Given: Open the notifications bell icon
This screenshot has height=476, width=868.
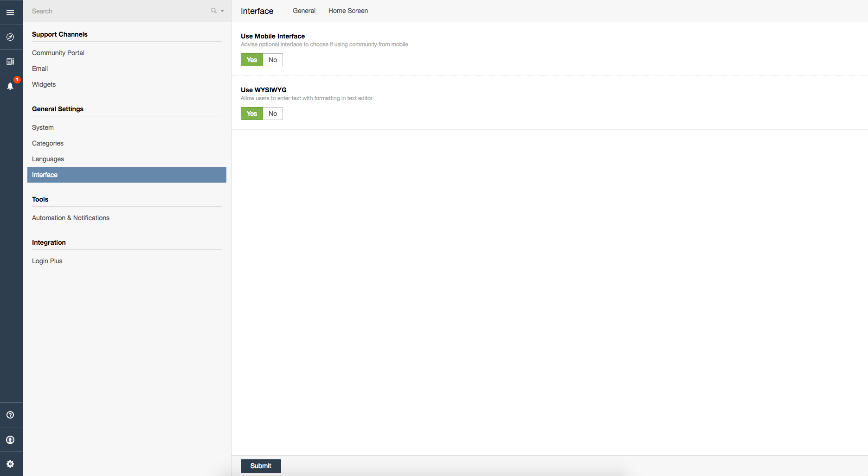Looking at the screenshot, I should coord(10,86).
